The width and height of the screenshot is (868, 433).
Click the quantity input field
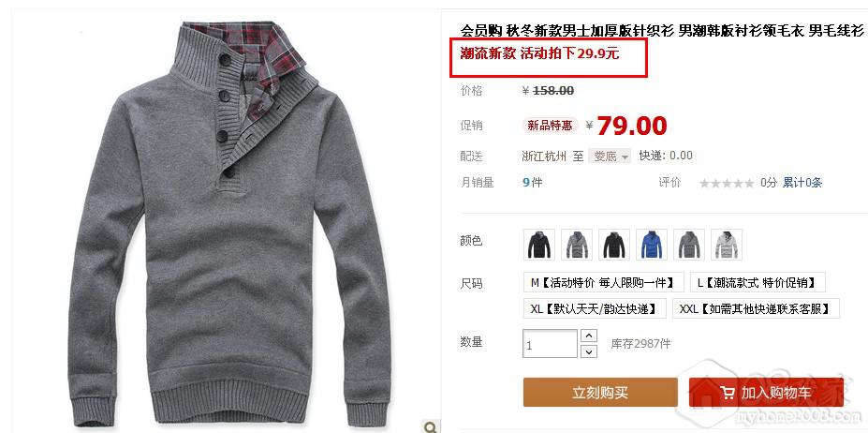pos(551,344)
